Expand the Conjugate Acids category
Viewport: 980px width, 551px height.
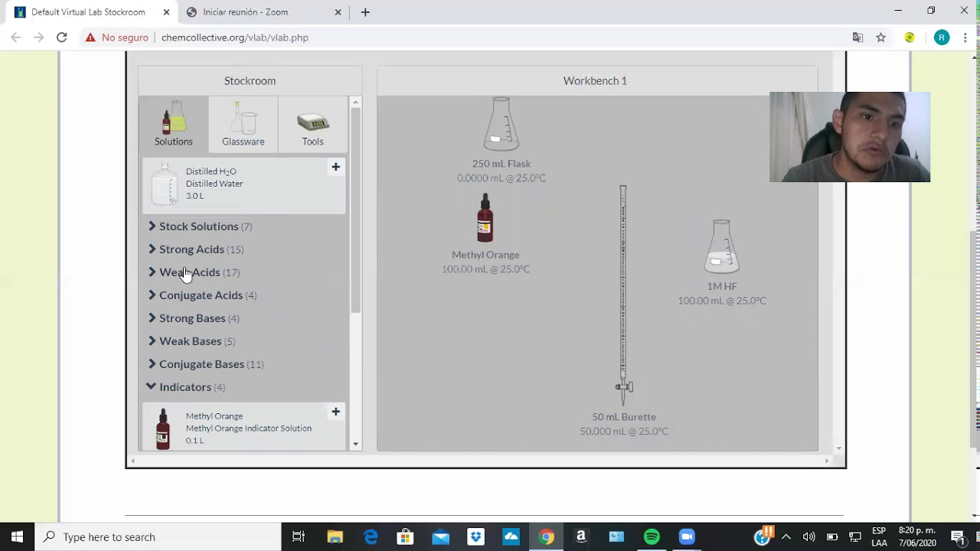click(x=201, y=295)
